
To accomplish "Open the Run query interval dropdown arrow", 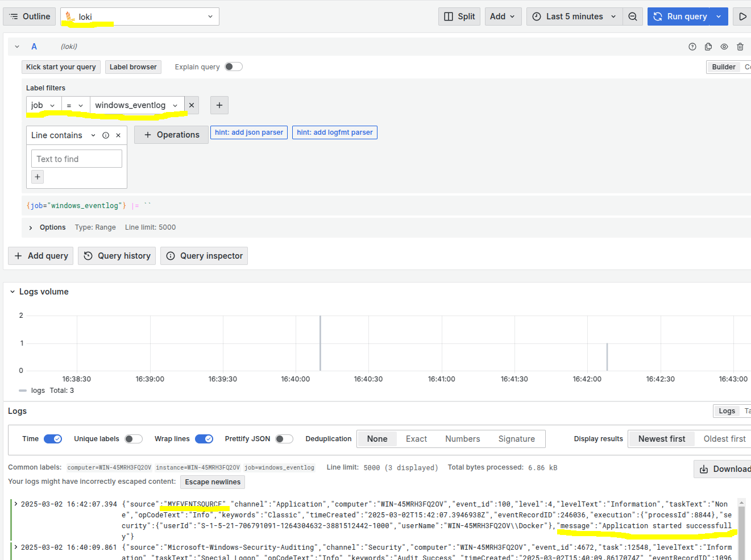I will pyautogui.click(x=719, y=16).
